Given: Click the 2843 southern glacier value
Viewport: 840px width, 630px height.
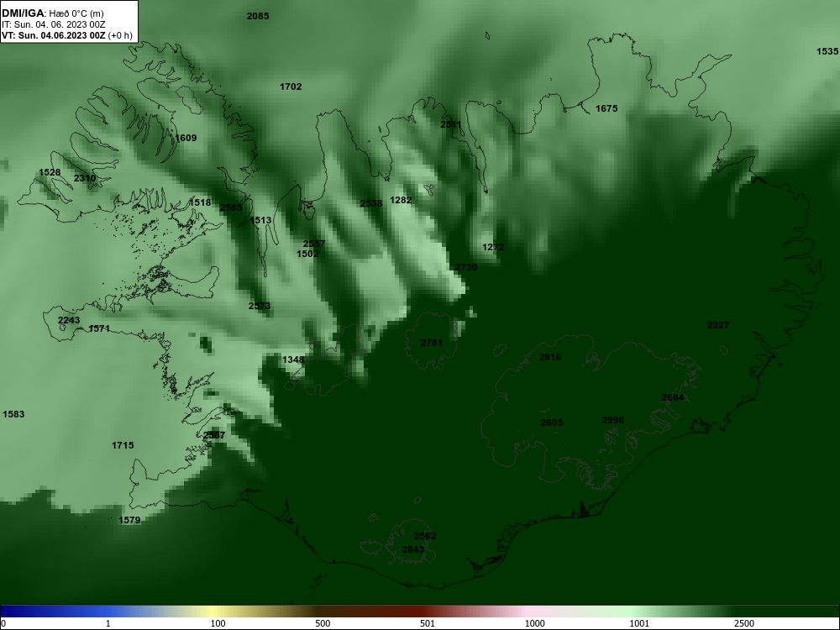Looking at the screenshot, I should pyautogui.click(x=413, y=549).
